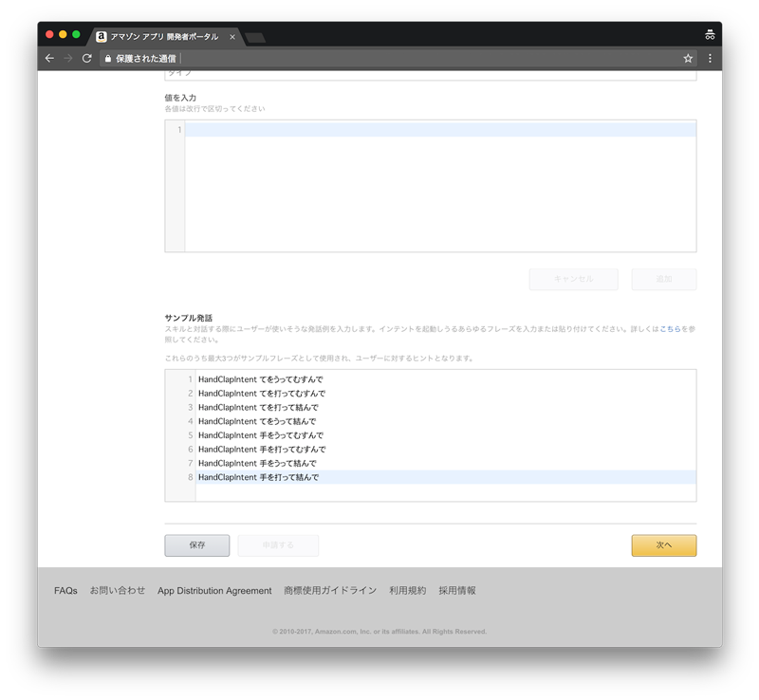Viewport: 759px width, 700px height.
Task: Click the キャンセル button
Action: (x=574, y=279)
